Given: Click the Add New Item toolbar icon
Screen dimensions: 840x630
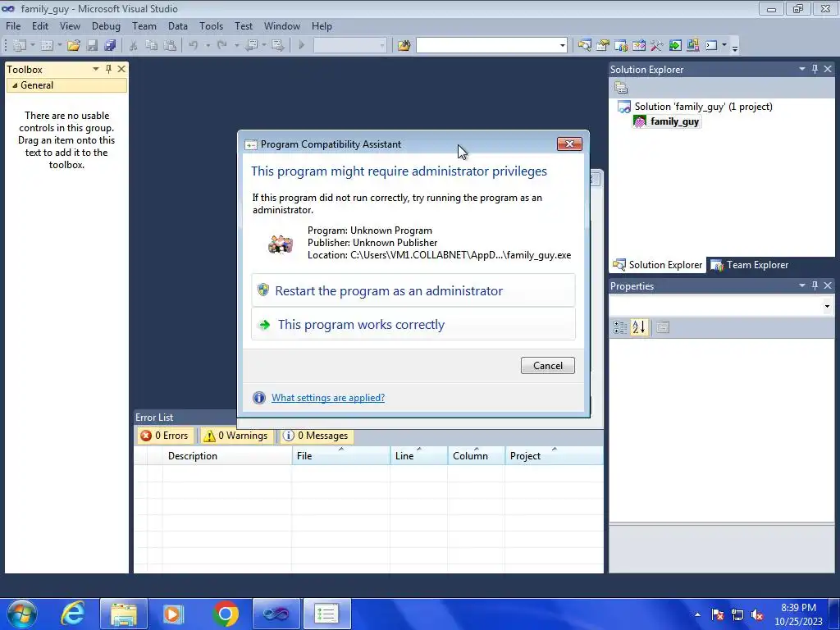Looking at the screenshot, I should (47, 46).
